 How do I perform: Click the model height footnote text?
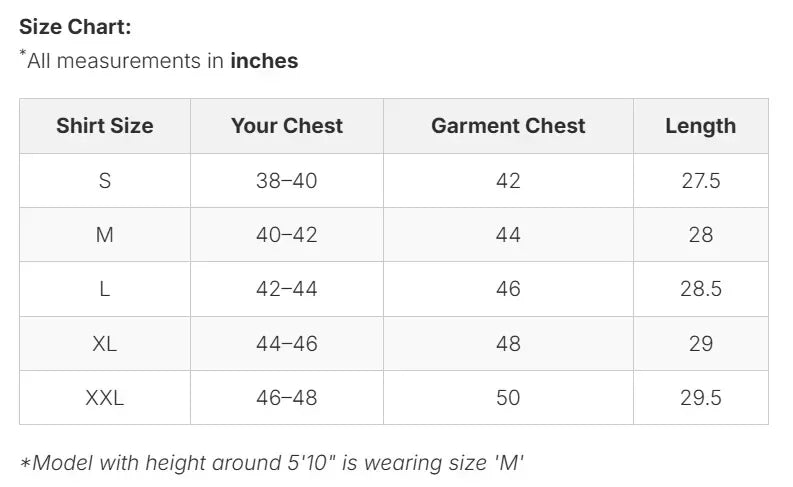(272, 463)
